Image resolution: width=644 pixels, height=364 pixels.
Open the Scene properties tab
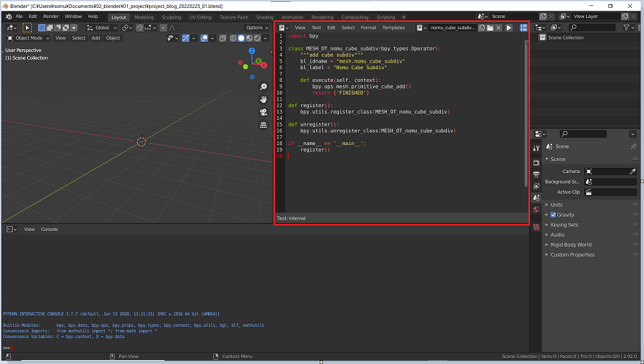[x=536, y=198]
